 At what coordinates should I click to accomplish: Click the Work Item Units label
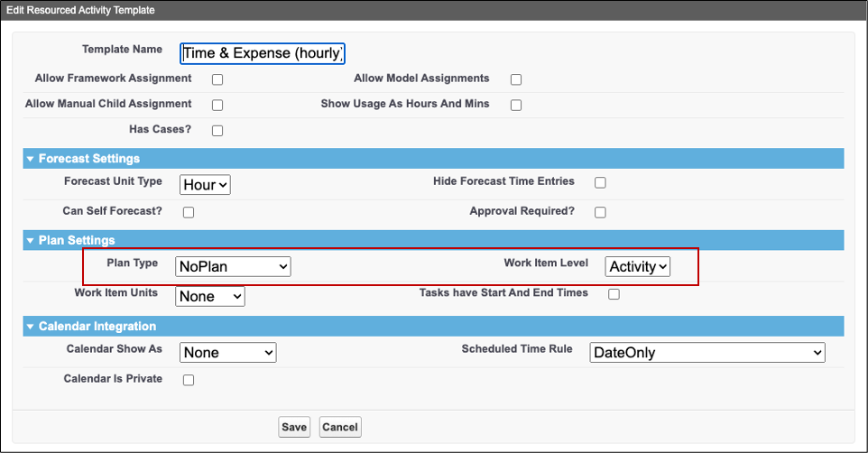(115, 292)
